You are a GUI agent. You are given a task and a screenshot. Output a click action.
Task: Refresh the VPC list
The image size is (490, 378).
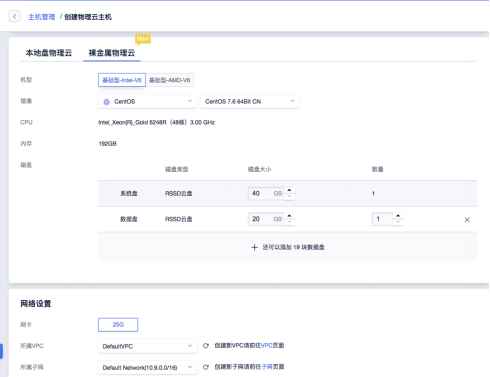click(x=206, y=346)
